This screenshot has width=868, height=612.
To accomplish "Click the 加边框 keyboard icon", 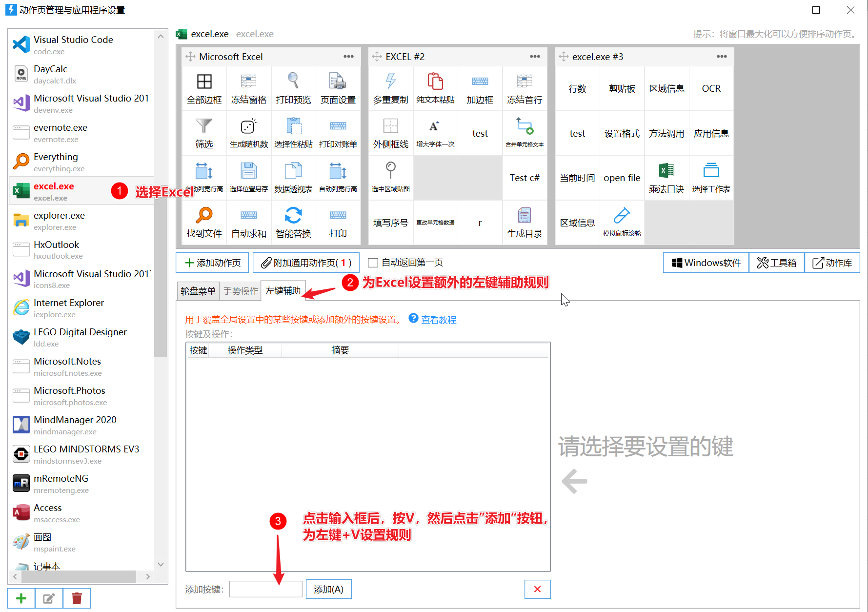I will [480, 81].
